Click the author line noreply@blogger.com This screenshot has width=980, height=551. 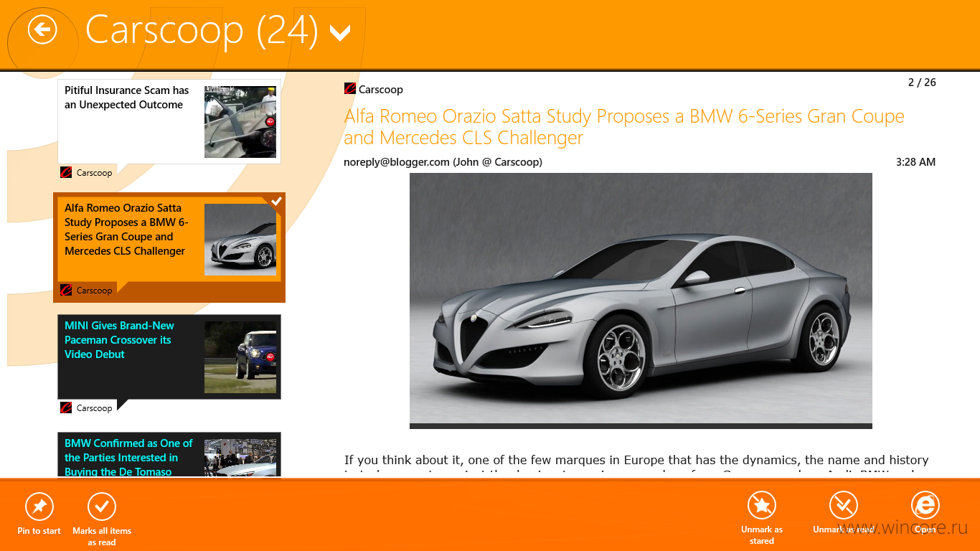tap(443, 162)
